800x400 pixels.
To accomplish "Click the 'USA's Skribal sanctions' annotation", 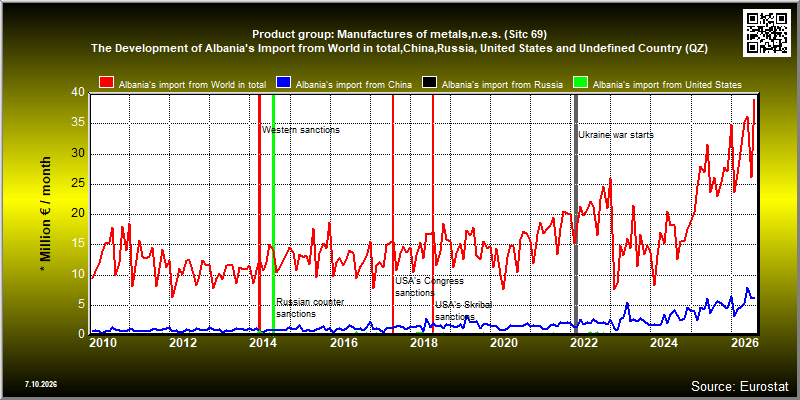I will [x=463, y=311].
